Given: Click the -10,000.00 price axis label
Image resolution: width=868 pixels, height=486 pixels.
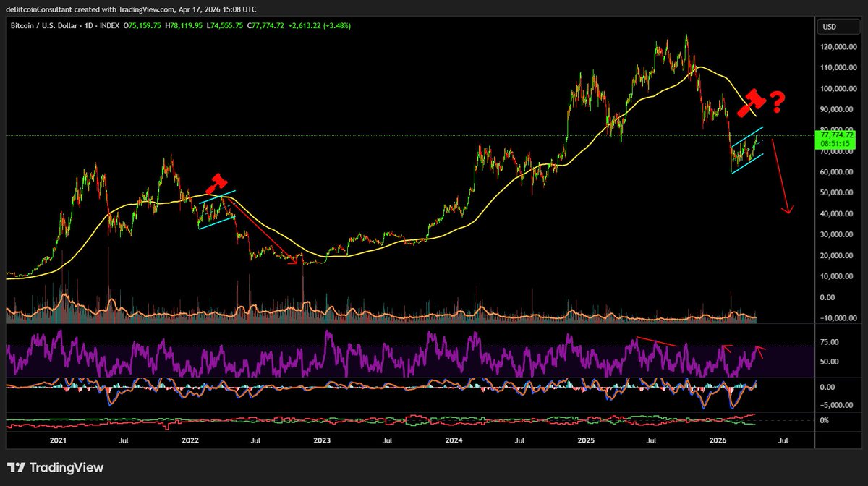Looking at the screenshot, I should [838, 318].
